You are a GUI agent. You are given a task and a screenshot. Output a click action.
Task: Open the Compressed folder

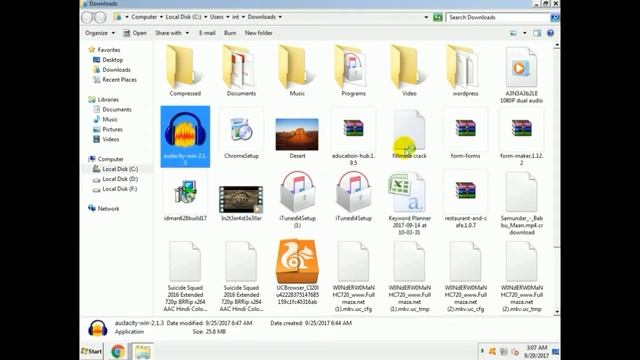tap(185, 71)
